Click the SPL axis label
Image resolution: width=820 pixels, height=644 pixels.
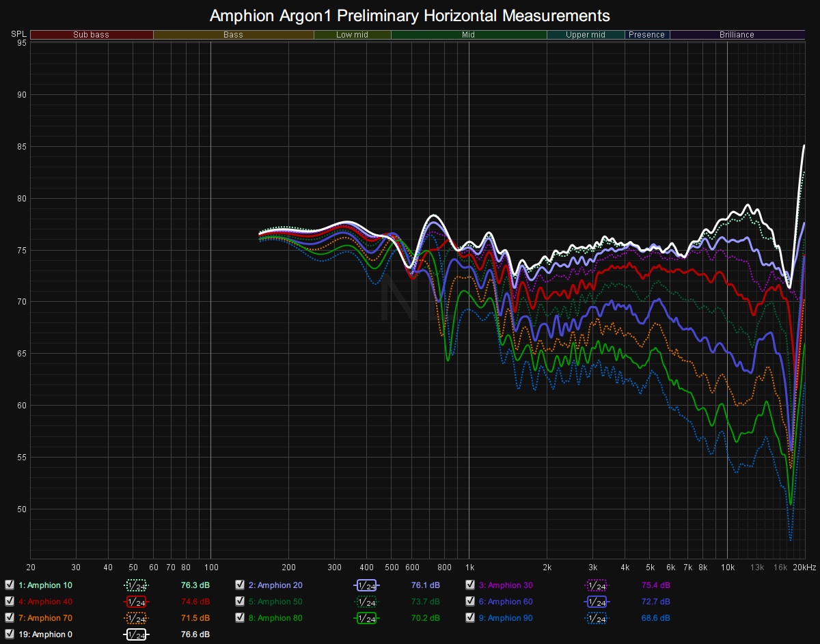18,34
